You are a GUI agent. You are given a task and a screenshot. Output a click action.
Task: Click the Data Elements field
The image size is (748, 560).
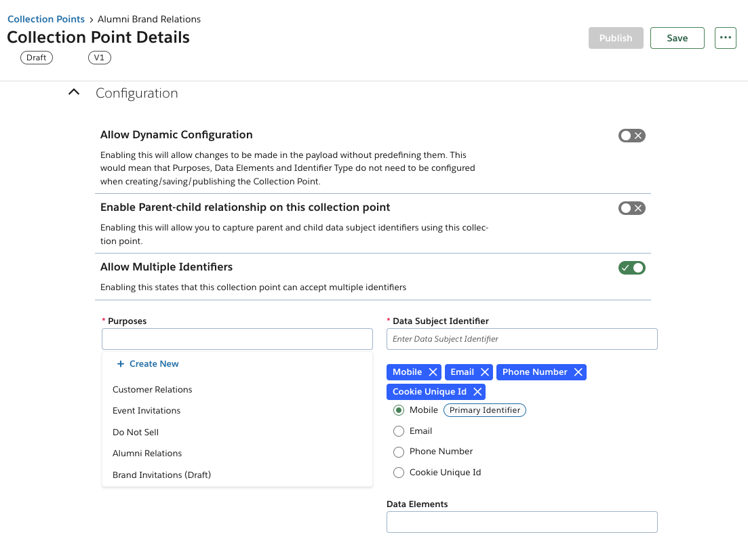(x=522, y=522)
